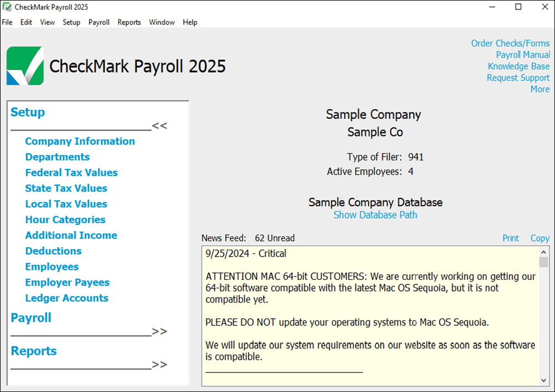Open the Payroll menu in menu bar
555x392 pixels.
pyautogui.click(x=99, y=22)
